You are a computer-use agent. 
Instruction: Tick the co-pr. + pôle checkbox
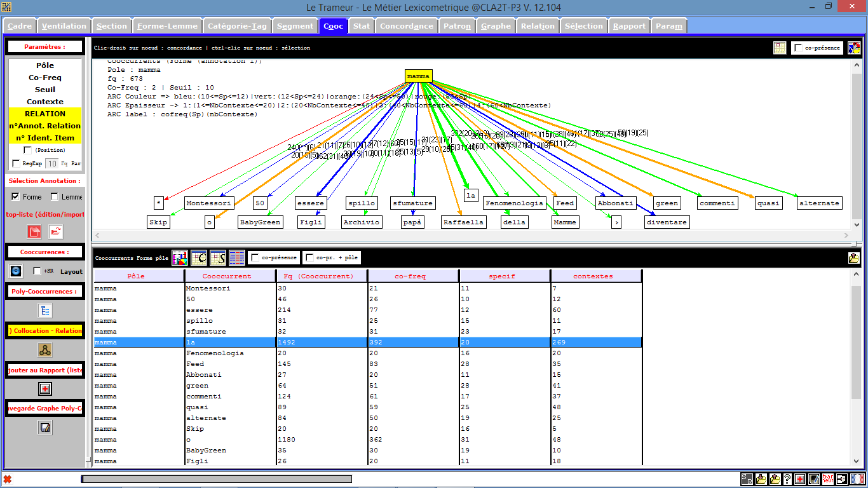(x=310, y=257)
